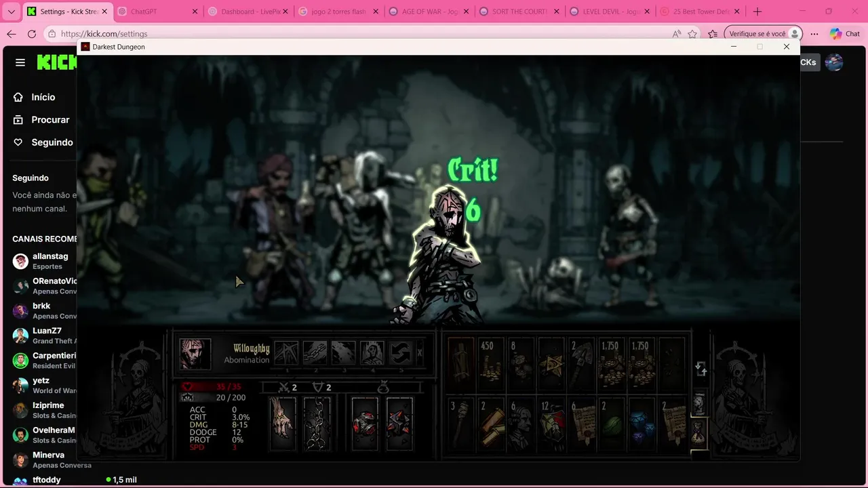Open the tab list dropdown arrow
The width and height of the screenshot is (868, 488).
click(12, 12)
